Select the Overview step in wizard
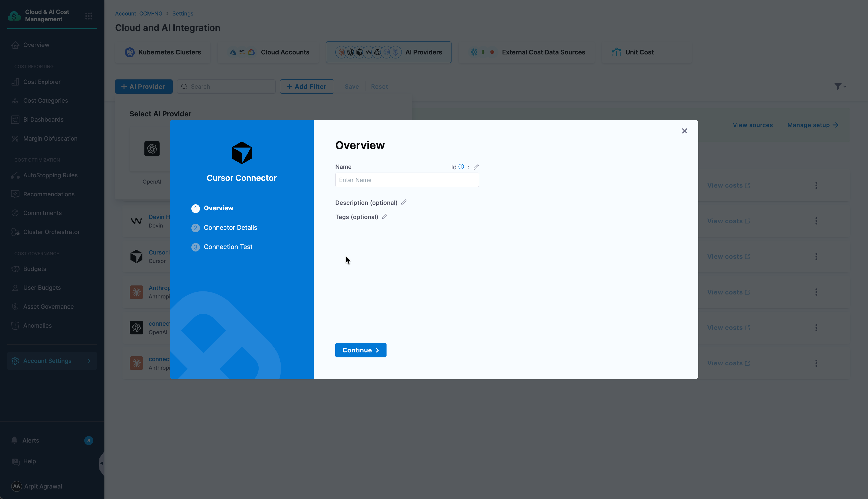This screenshot has height=499, width=868. 212,208
